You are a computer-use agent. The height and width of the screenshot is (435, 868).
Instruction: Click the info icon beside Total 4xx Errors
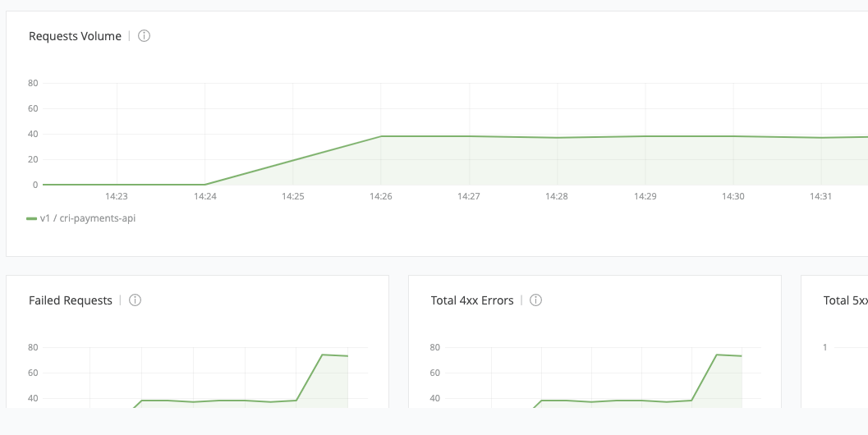[536, 300]
